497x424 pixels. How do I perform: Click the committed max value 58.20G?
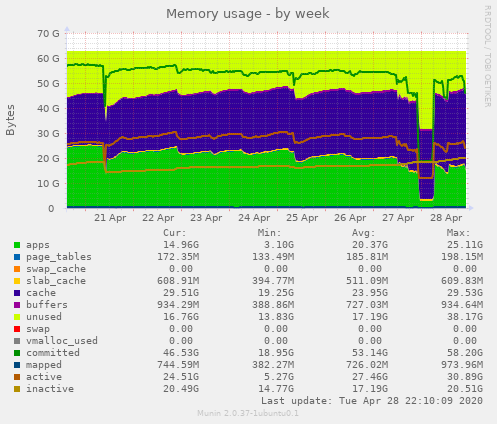click(x=465, y=353)
